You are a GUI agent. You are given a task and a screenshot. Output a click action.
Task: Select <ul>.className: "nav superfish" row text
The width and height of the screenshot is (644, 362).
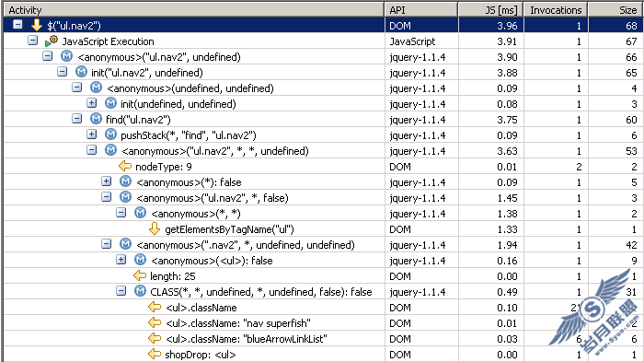point(238,323)
